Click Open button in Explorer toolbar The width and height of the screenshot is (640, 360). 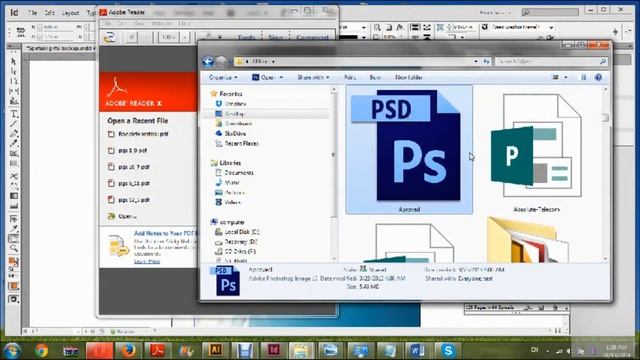point(263,77)
